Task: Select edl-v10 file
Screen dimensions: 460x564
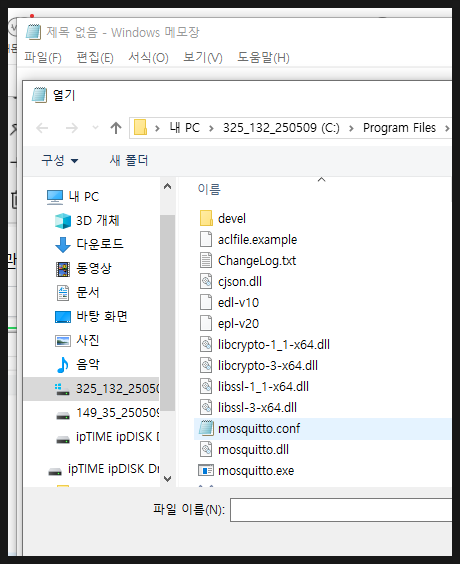Action: point(238,303)
